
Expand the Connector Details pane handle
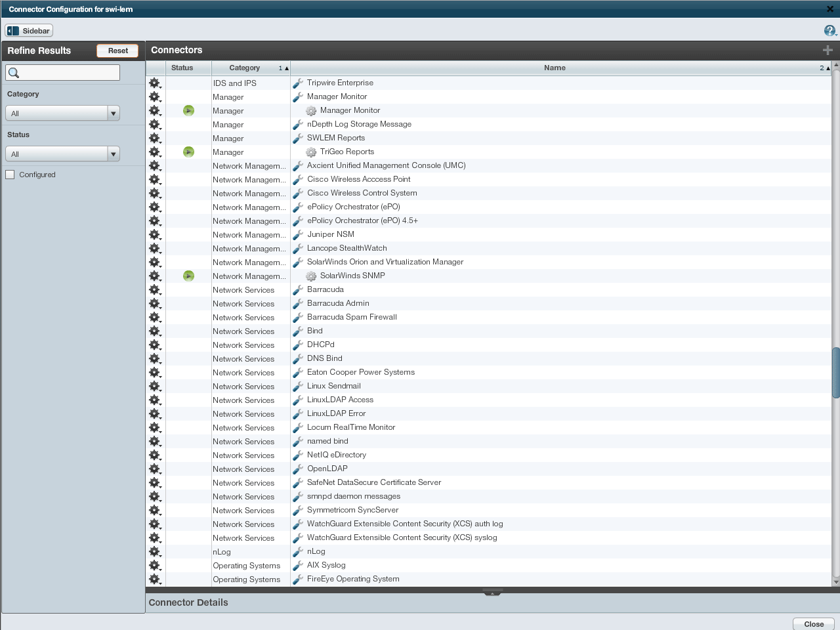pyautogui.click(x=492, y=593)
